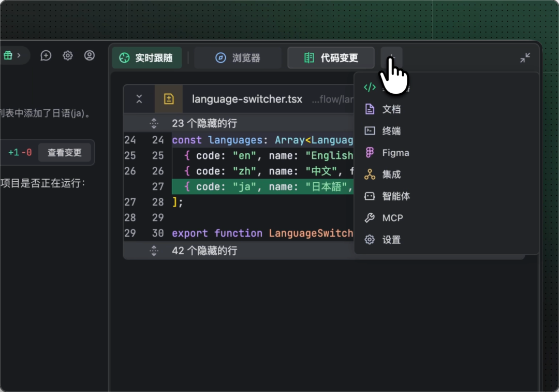Viewport: 559px width, 392px height.
Task: Open settings via the top-left gear icon
Action: click(68, 56)
